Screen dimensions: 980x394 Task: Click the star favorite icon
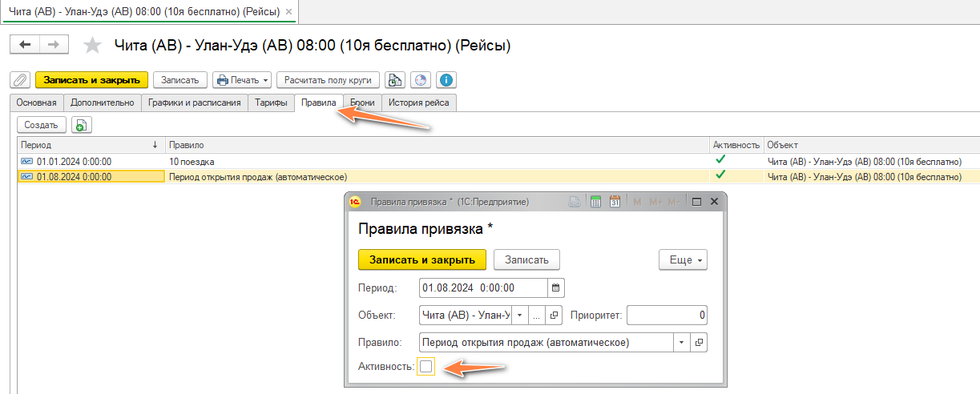tap(93, 46)
